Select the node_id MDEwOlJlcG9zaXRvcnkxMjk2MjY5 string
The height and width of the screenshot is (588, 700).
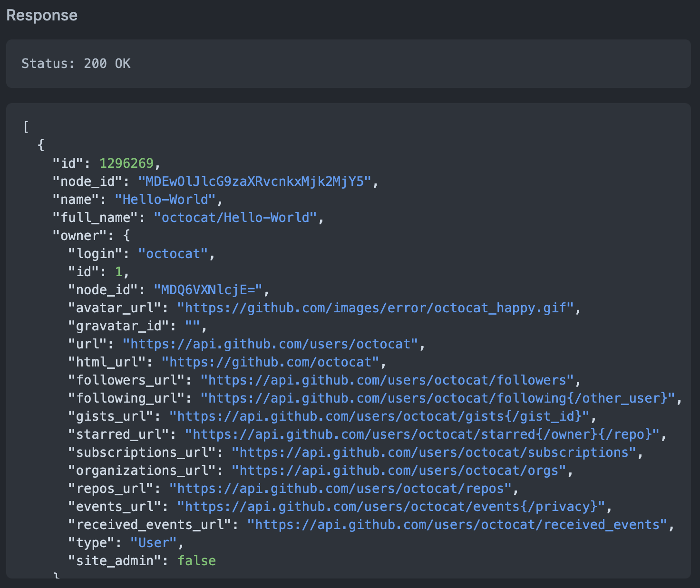click(x=254, y=182)
